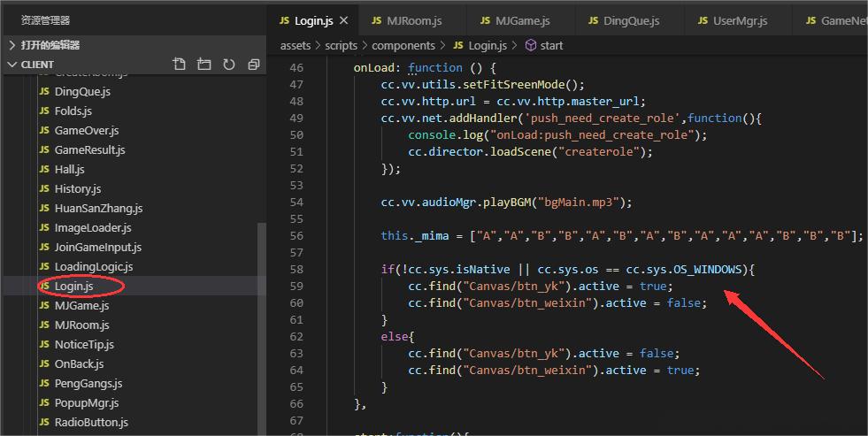This screenshot has height=436, width=868.
Task: Click 'scripts' in the breadcrumb path
Action: (x=341, y=45)
